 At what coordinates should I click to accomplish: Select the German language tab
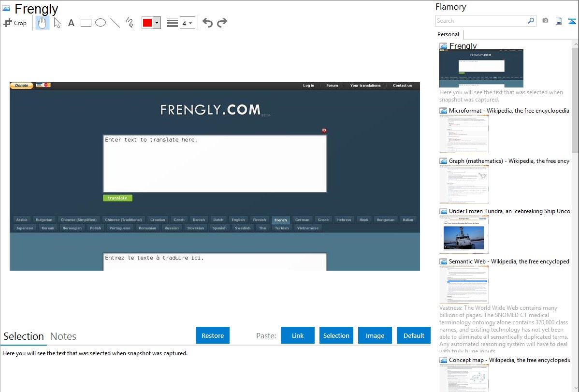click(x=303, y=220)
